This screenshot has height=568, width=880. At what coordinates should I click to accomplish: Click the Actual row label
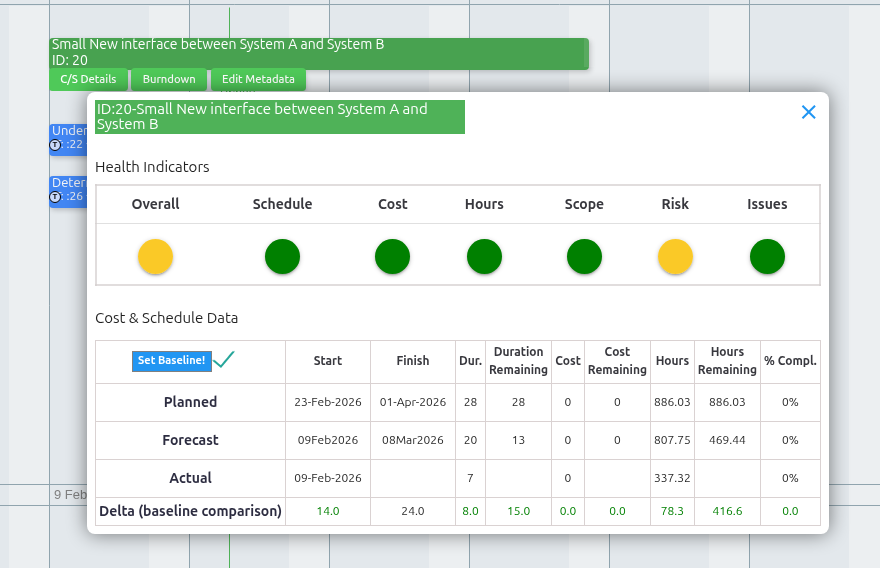190,478
